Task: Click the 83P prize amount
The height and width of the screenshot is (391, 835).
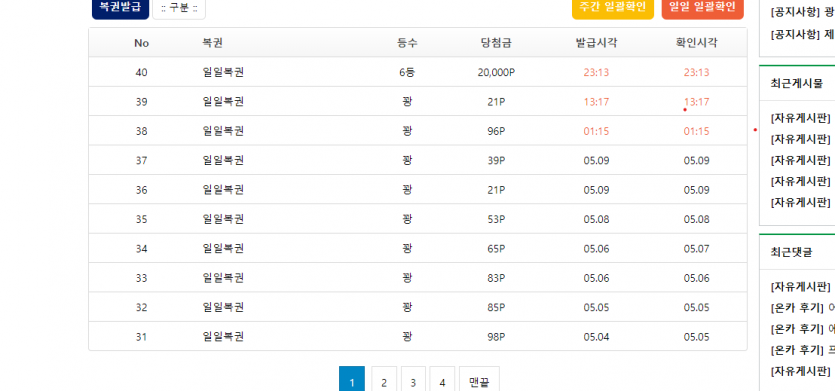Action: click(x=496, y=278)
